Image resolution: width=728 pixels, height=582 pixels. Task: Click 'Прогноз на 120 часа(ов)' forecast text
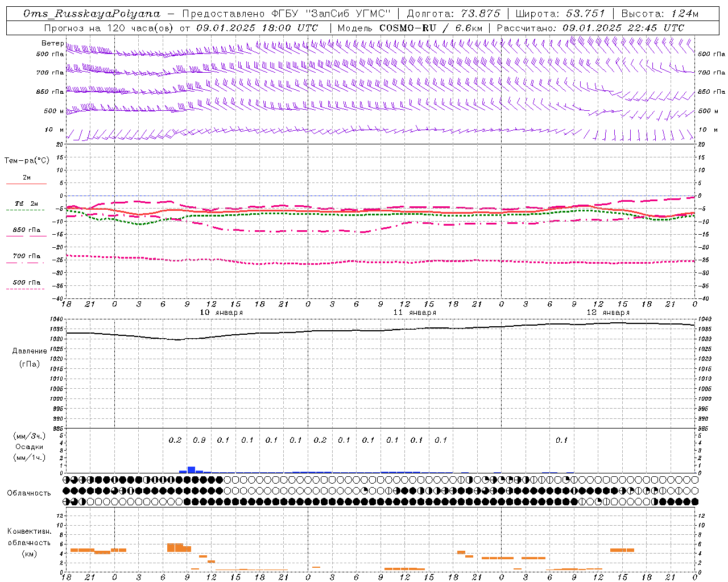tap(110, 28)
